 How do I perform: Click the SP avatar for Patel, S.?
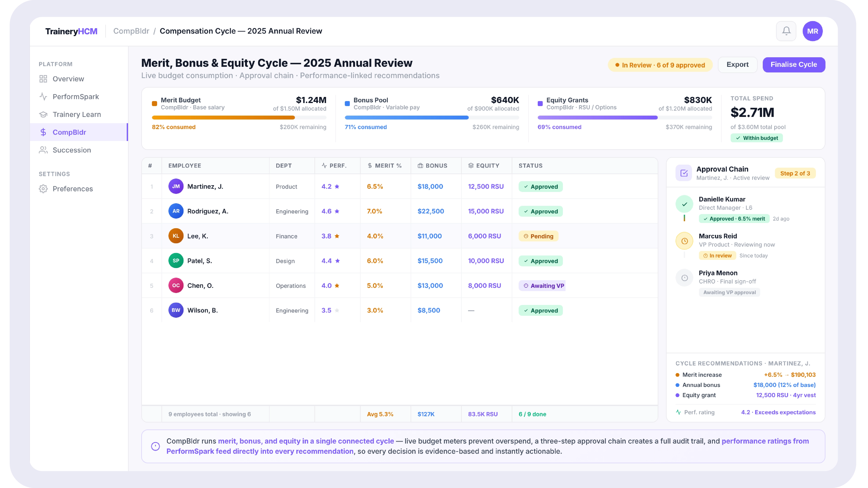coord(176,261)
